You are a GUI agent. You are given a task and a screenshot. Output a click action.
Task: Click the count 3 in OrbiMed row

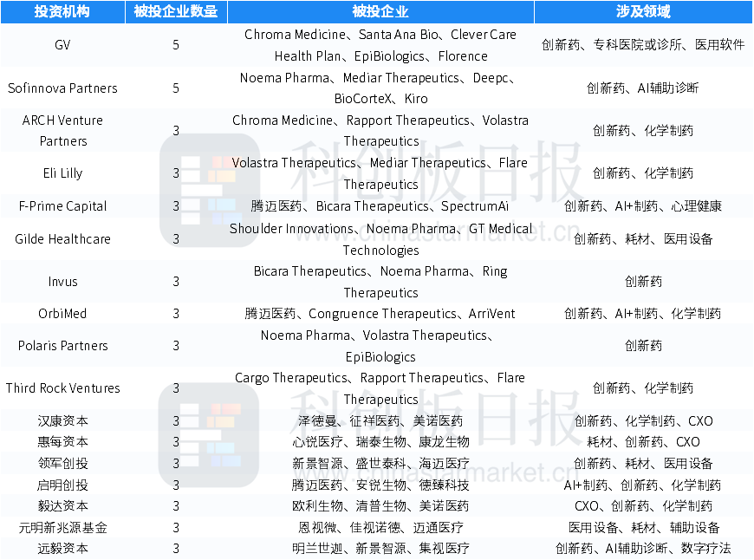[x=176, y=314]
